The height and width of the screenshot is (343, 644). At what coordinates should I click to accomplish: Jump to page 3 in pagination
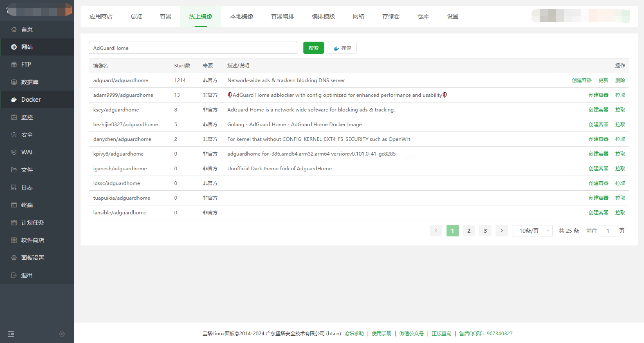485,231
